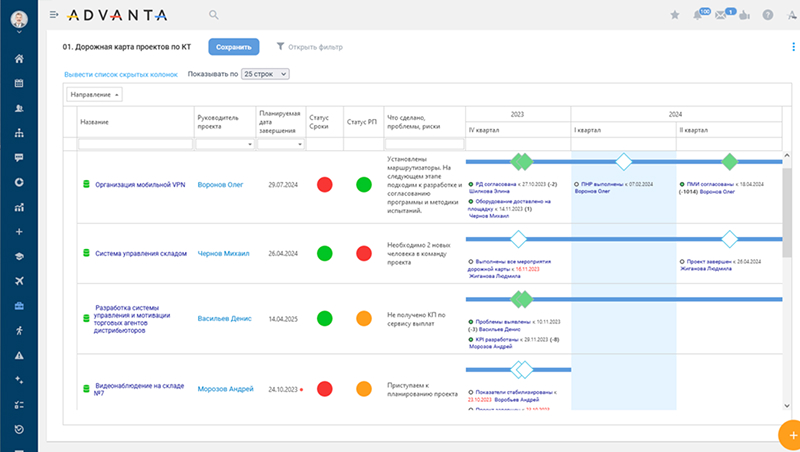Open the home page from sidebar
The width and height of the screenshot is (800, 452).
click(x=19, y=58)
